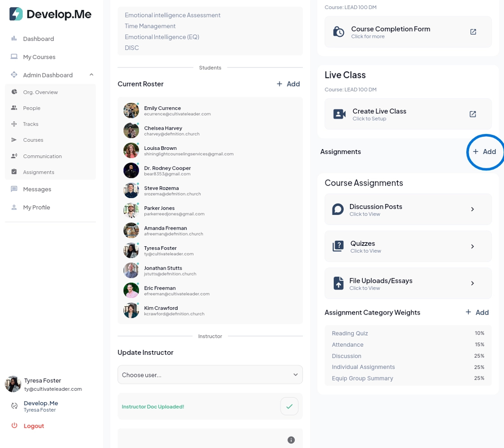Click the Individual Assignments weight row
The image size is (504, 448).
coord(408,367)
